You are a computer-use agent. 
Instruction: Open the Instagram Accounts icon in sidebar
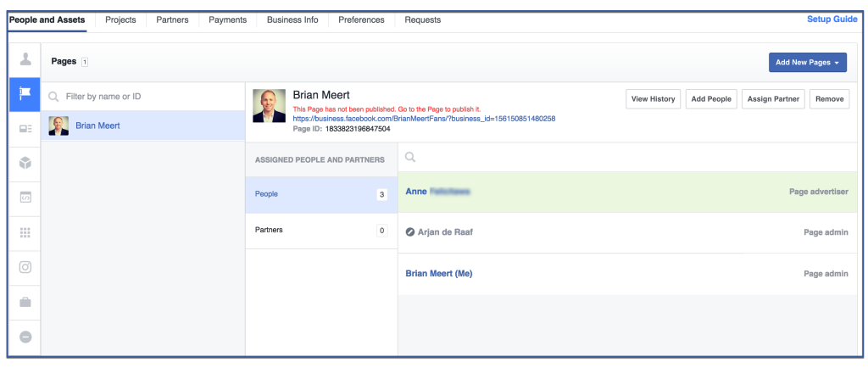(x=25, y=267)
